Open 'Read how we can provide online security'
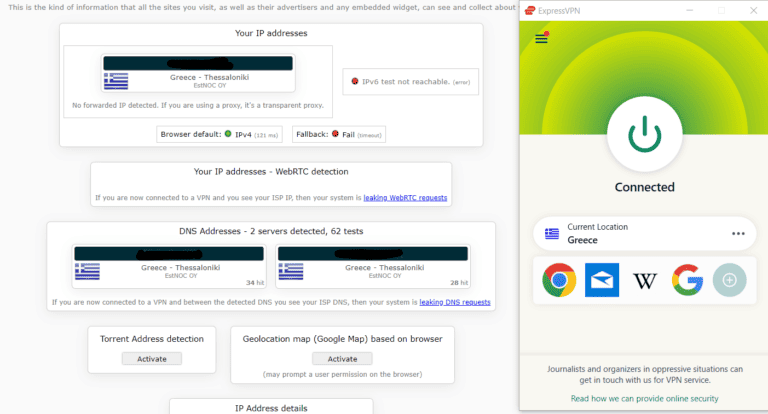This screenshot has height=414, width=768. [x=645, y=398]
